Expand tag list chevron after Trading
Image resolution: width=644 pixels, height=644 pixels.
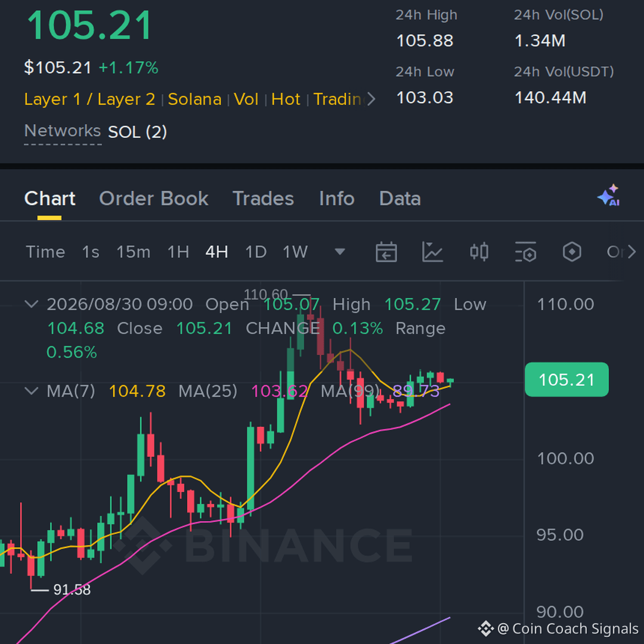pyautogui.click(x=371, y=99)
